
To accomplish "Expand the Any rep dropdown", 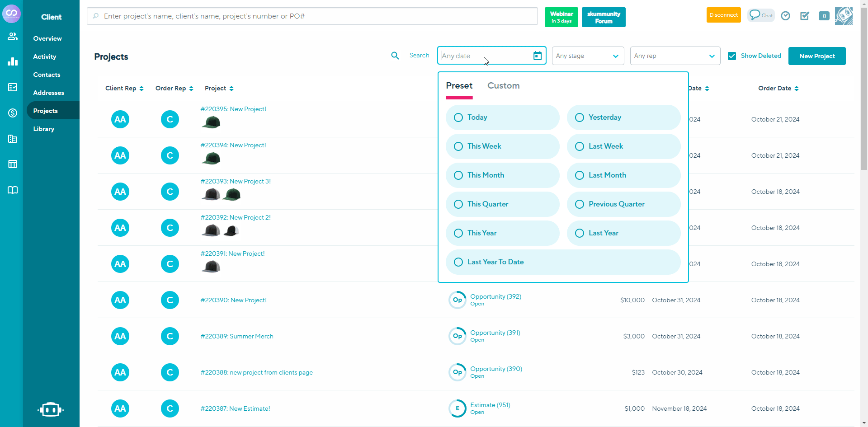I will [x=675, y=56].
